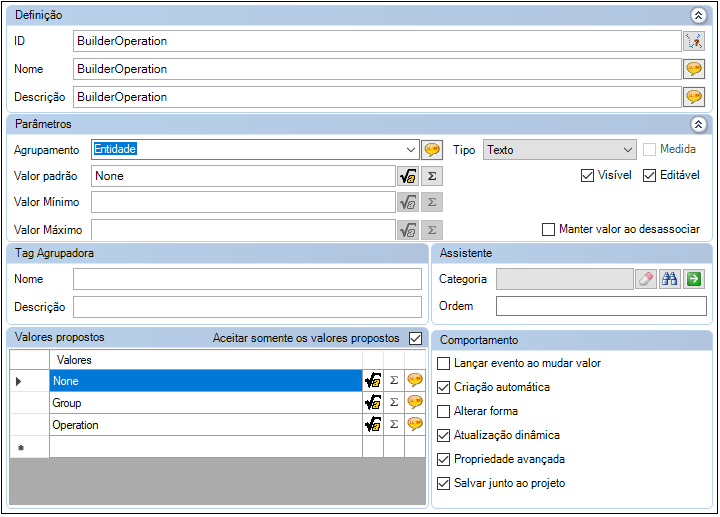Uncheck the Editável checkbox

pos(649,176)
